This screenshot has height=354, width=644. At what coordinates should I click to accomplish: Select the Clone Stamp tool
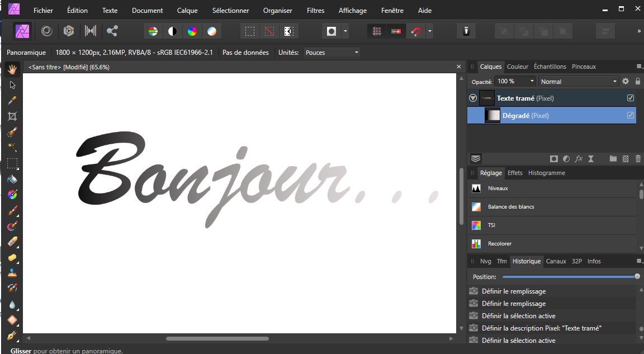pyautogui.click(x=12, y=273)
